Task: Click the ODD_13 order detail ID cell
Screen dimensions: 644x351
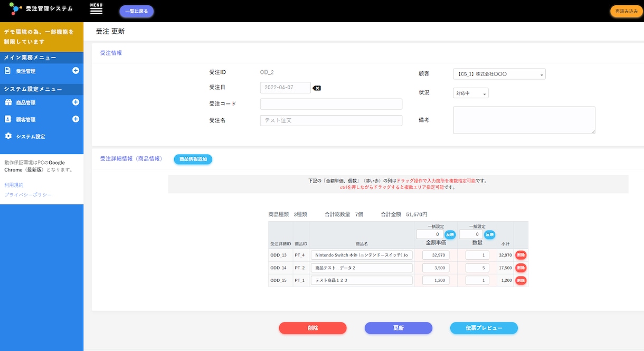Action: (x=280, y=255)
